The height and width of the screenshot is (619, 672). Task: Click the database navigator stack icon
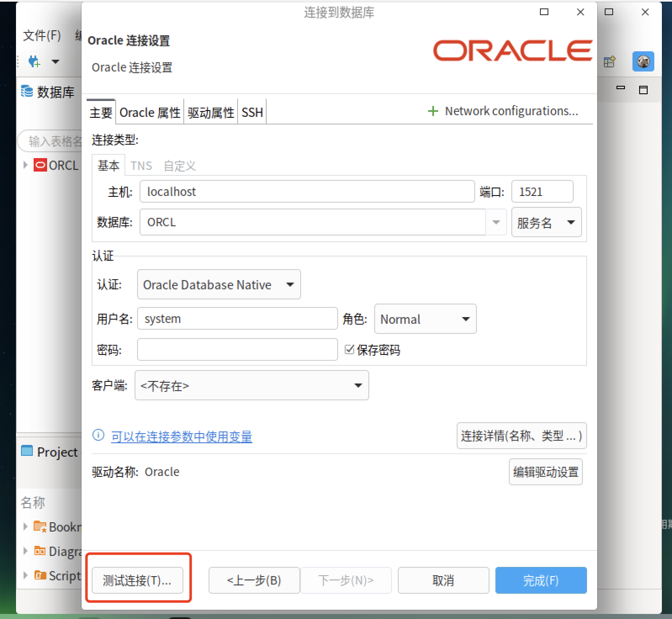tap(27, 91)
